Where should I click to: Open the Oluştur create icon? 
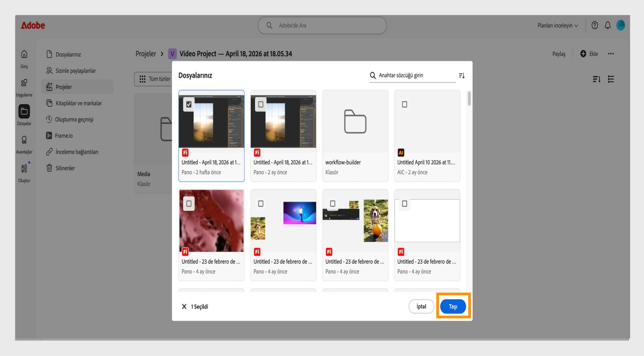click(x=24, y=168)
